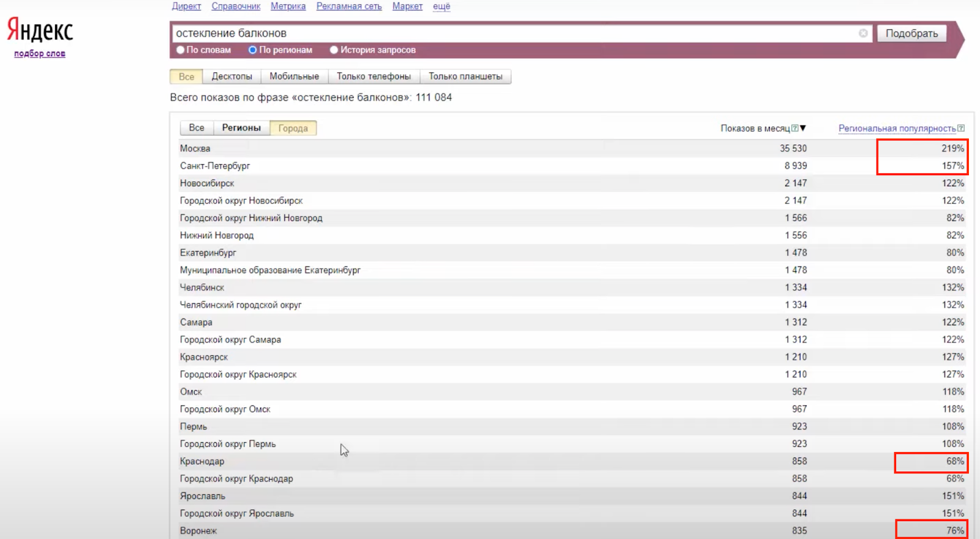Switch to the Мобильные tab
Image resolution: width=980 pixels, height=539 pixels.
pos(294,77)
